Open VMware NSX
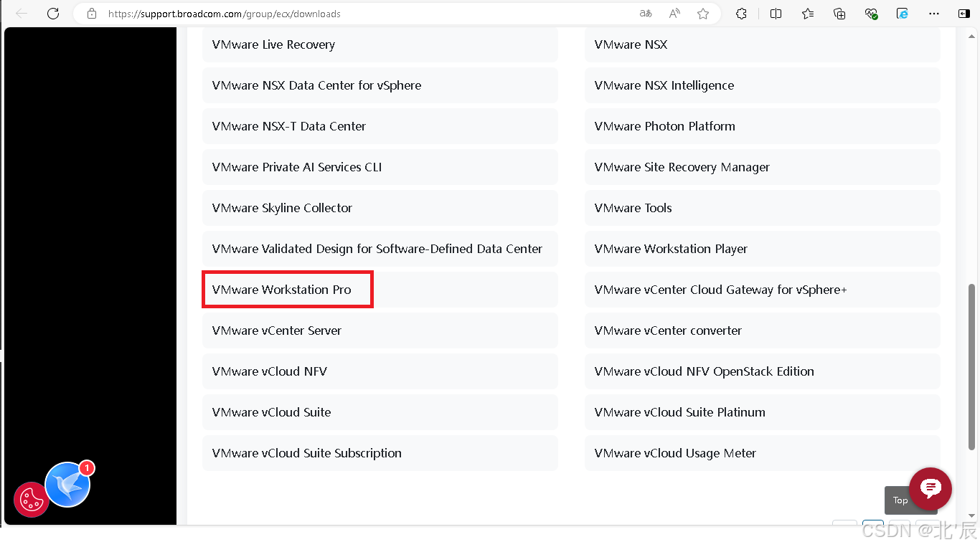 pyautogui.click(x=762, y=44)
